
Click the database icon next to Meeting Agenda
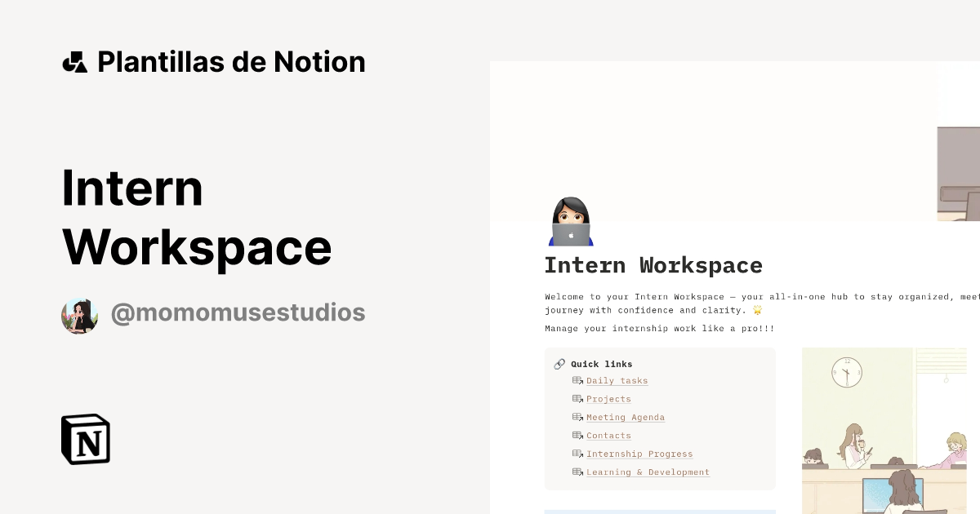click(x=577, y=417)
